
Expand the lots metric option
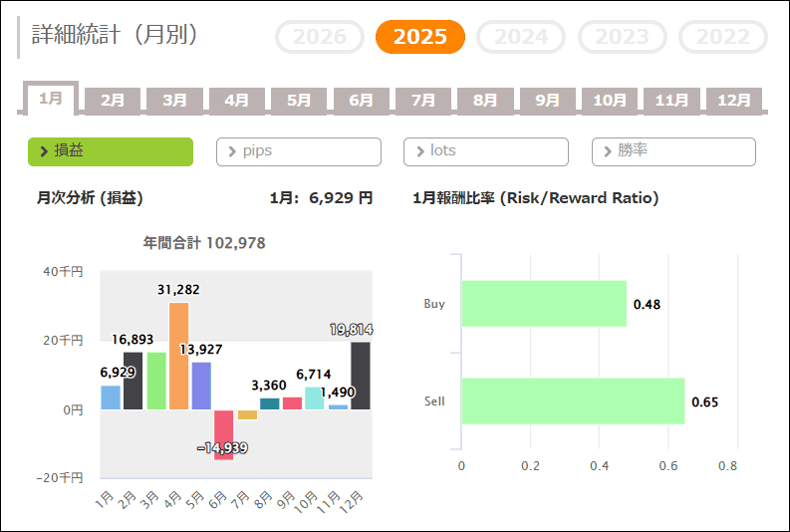pyautogui.click(x=485, y=151)
